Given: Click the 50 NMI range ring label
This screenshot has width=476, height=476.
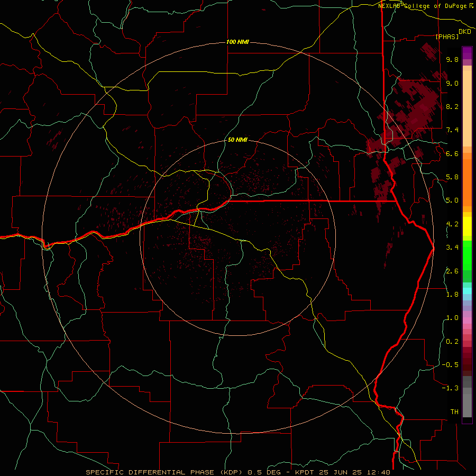Looking at the screenshot, I should click(237, 140).
